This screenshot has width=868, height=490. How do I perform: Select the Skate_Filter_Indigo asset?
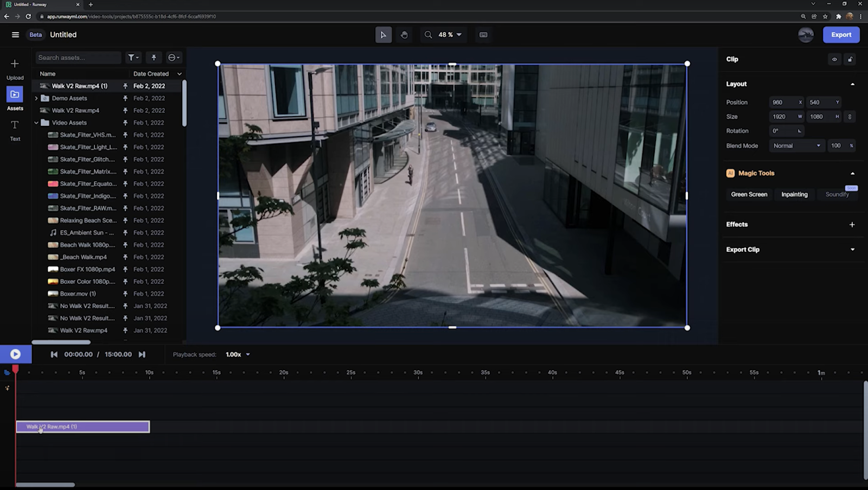point(107,196)
